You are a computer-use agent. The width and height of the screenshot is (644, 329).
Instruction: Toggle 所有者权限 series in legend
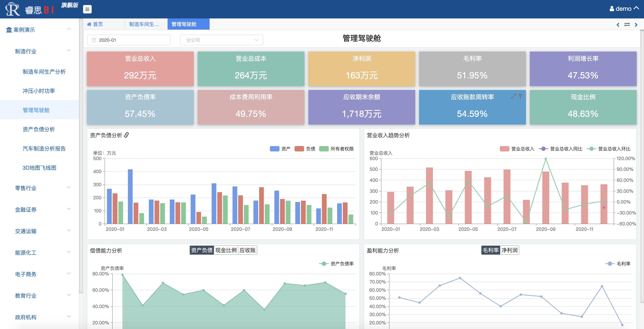pos(336,149)
